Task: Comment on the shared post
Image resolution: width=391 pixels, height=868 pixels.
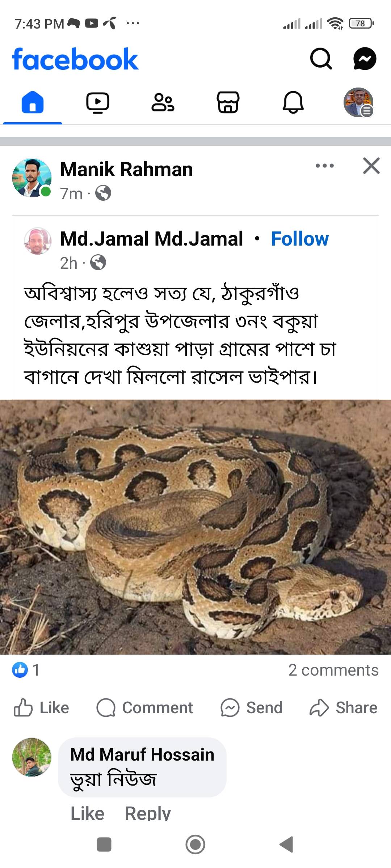Action: (x=145, y=708)
